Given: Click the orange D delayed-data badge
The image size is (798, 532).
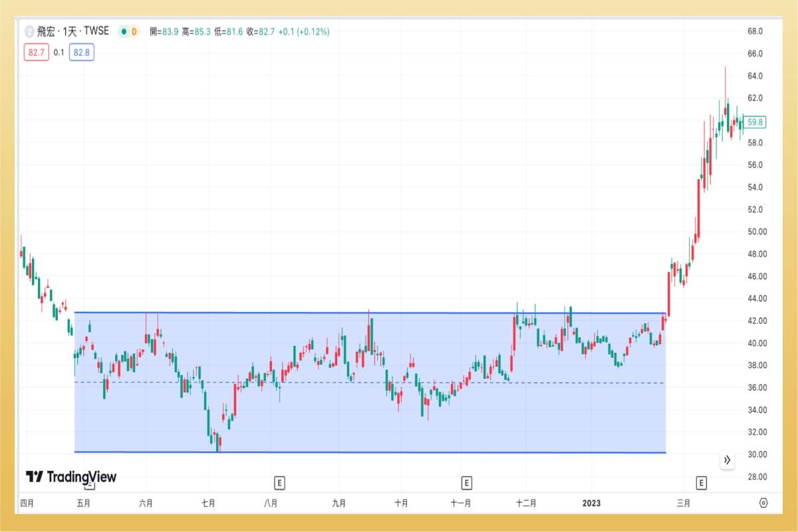Looking at the screenshot, I should point(134,31).
